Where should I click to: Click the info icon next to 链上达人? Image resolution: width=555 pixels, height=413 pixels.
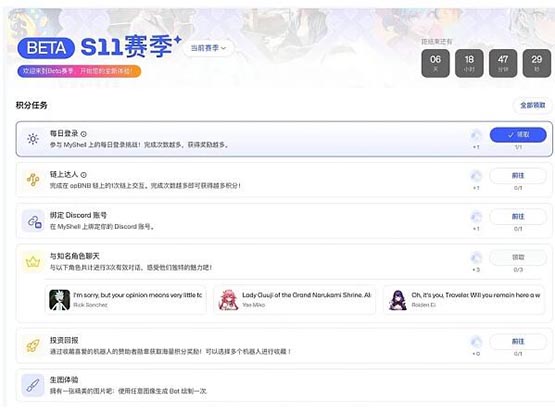pos(84,175)
